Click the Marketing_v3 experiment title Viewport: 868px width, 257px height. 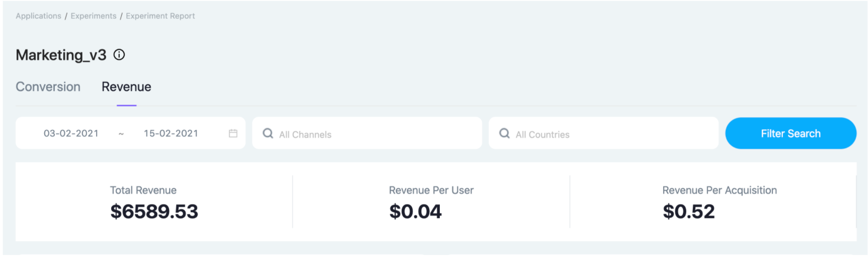tap(61, 55)
